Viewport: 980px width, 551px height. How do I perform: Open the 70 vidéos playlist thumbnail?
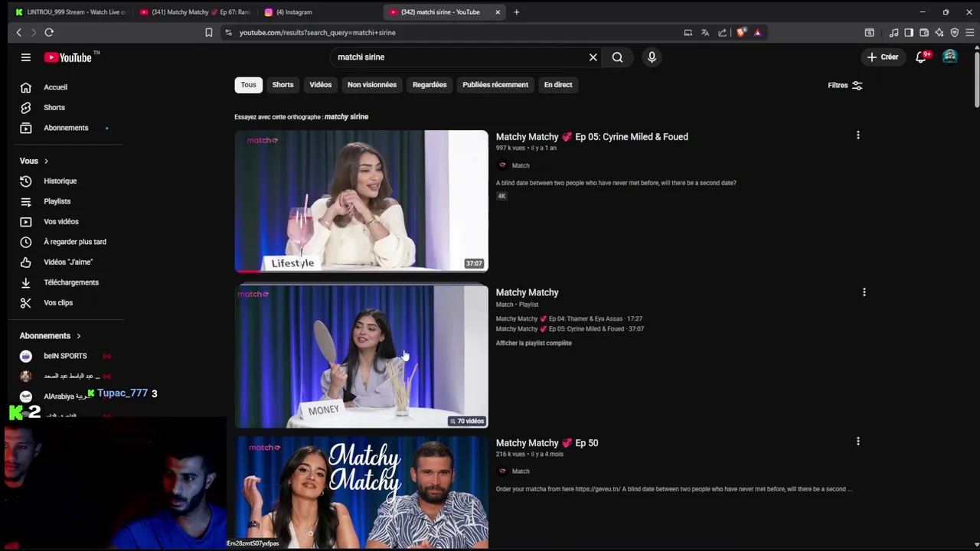click(361, 357)
